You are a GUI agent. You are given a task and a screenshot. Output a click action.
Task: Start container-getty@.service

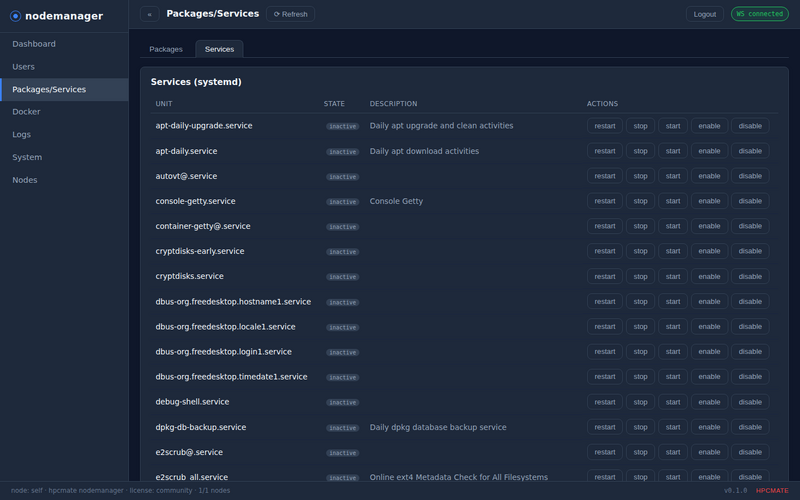tap(672, 226)
